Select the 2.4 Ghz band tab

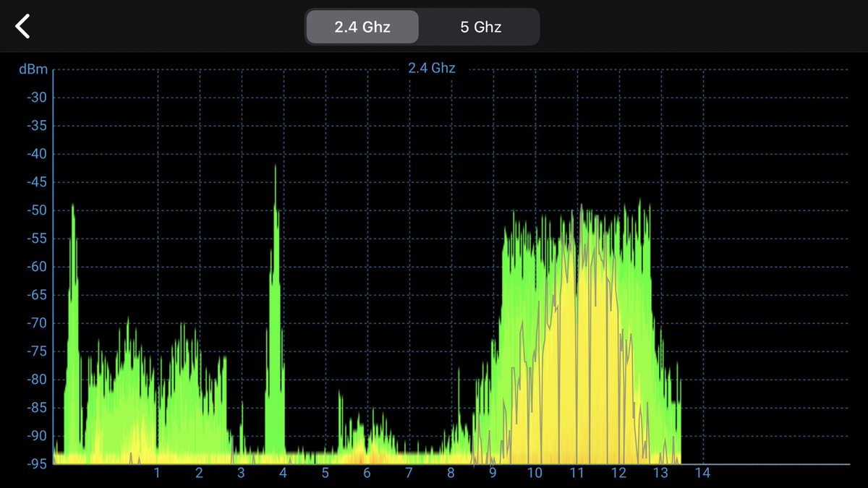pos(362,27)
